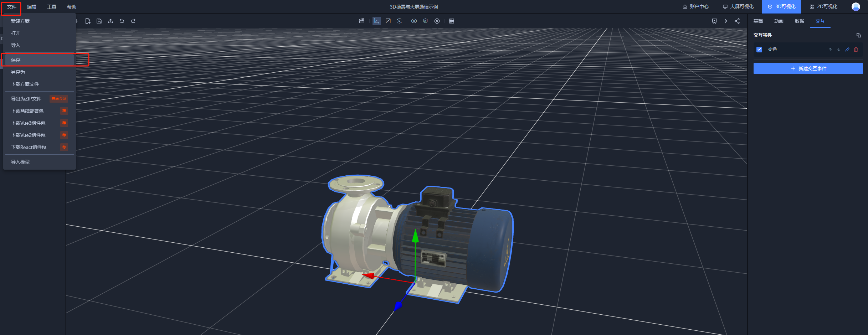Choose 导出为ZIP文件 from file menu
868x335 pixels.
coord(40,99)
